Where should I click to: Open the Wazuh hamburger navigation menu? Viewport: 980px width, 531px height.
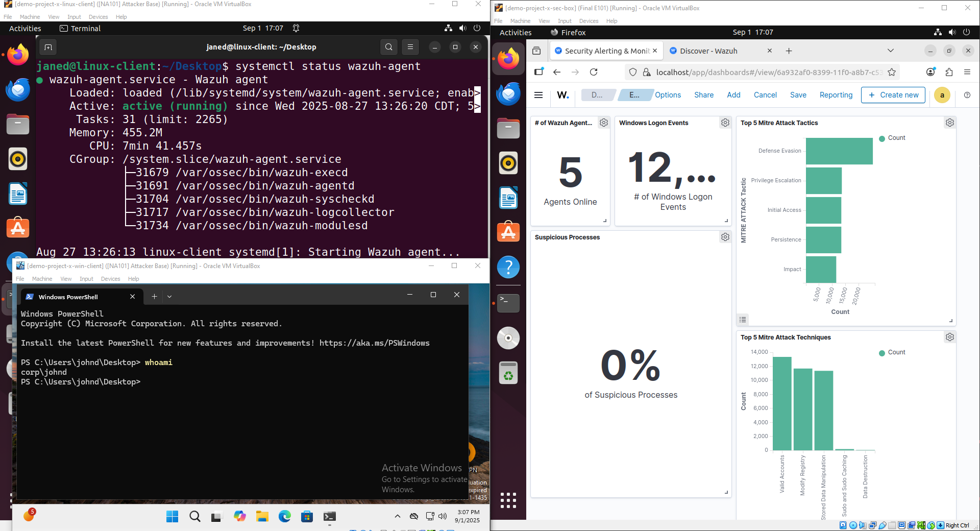click(x=538, y=95)
